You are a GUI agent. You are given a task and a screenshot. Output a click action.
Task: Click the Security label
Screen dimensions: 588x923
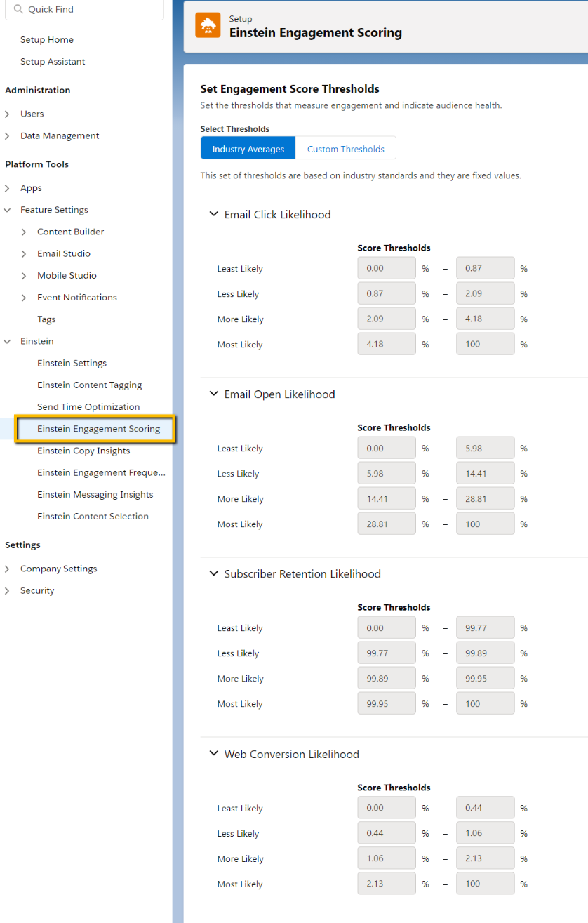pos(37,590)
